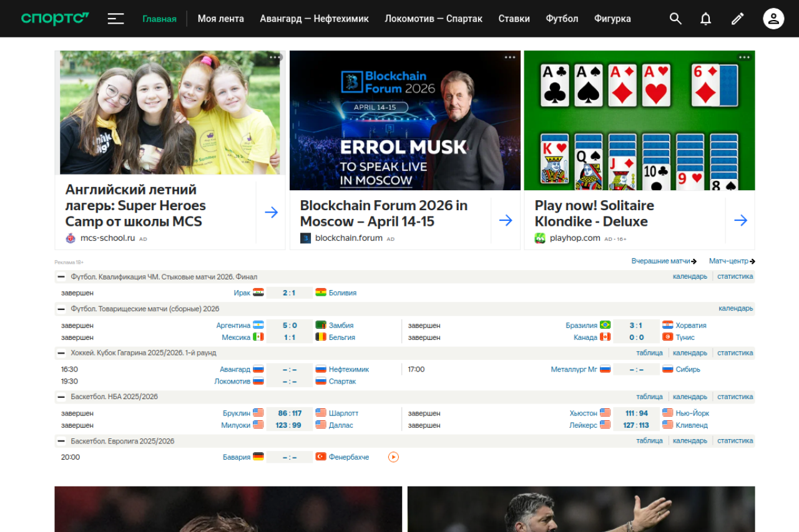
Task: Open the Ставки navigation item
Action: pos(514,19)
